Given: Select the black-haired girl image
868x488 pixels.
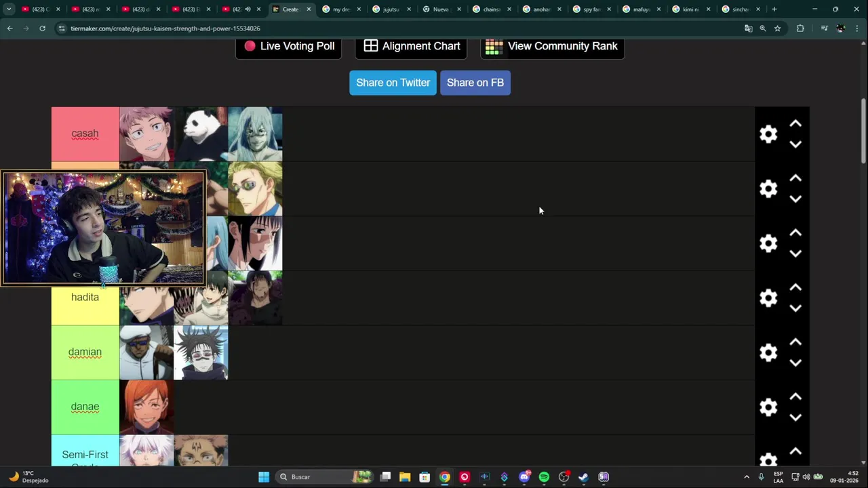Looking at the screenshot, I should pos(255,243).
